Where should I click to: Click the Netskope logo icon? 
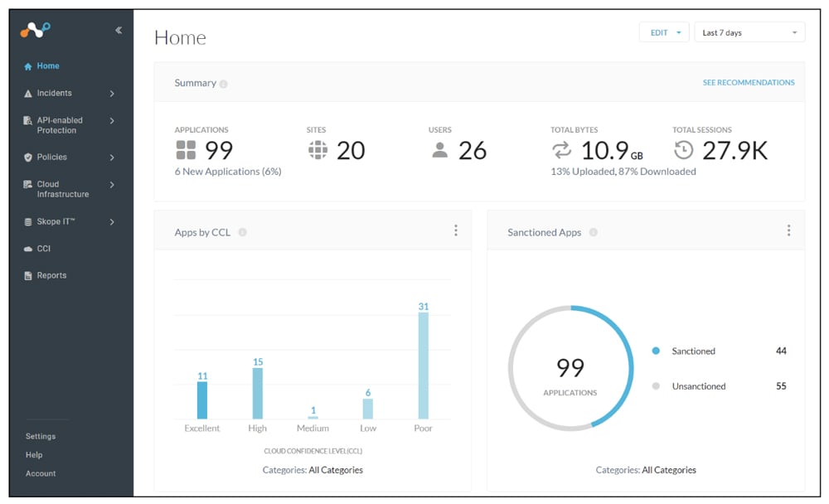point(36,30)
